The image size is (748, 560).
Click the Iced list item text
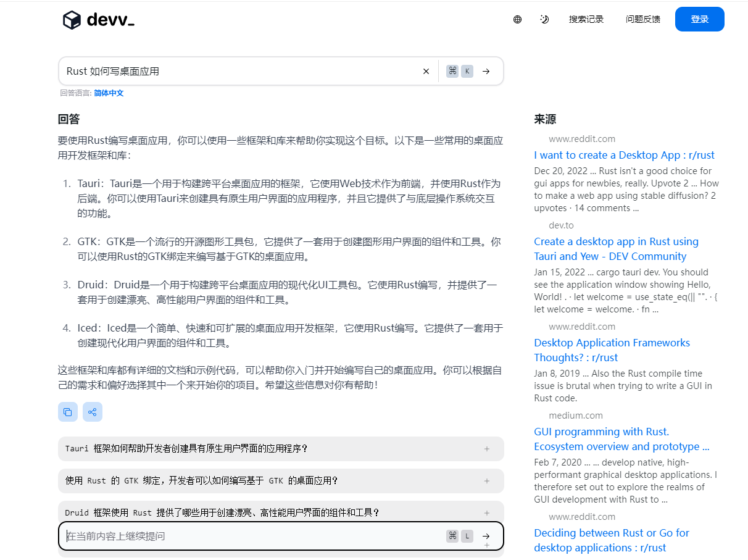290,335
